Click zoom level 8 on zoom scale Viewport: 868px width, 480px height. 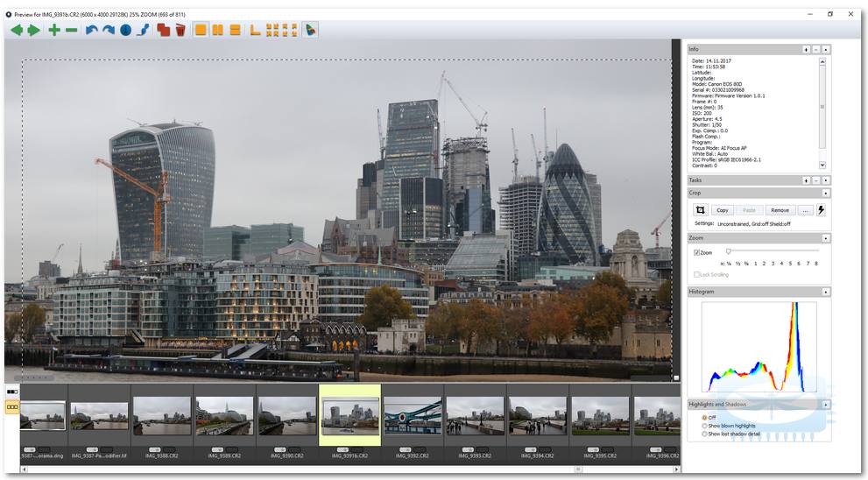[816, 264]
